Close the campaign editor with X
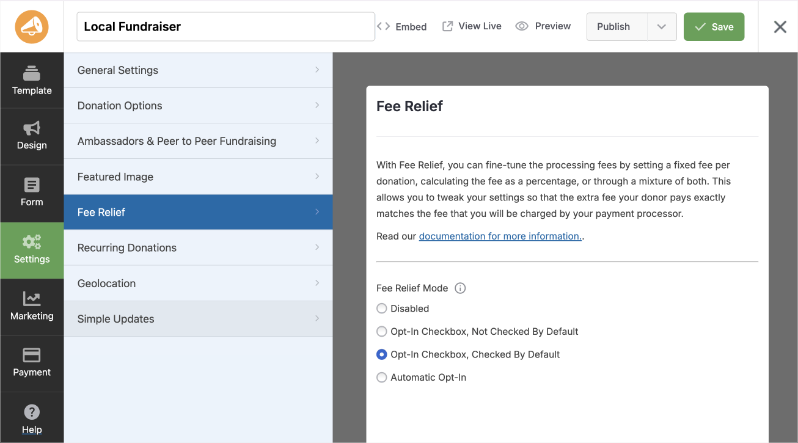Image resolution: width=798 pixels, height=443 pixels. click(780, 26)
